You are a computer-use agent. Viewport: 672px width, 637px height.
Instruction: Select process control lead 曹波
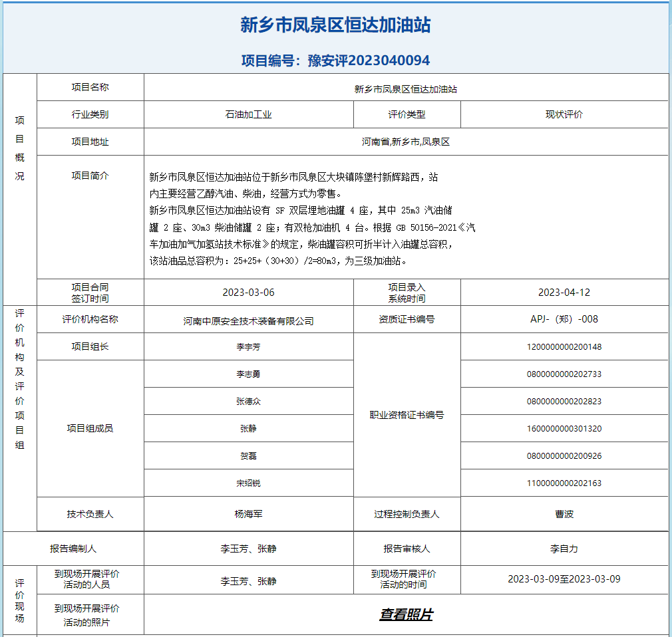(x=564, y=514)
